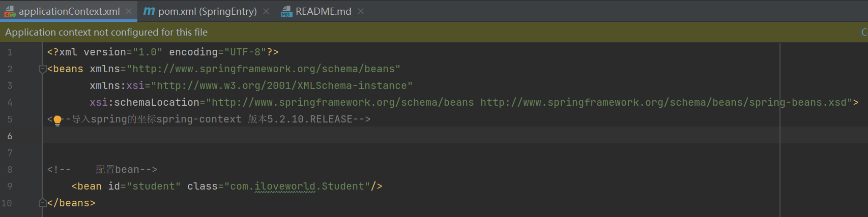The image size is (868, 217).
Task: Select the applicationContext.xml tab
Action: [x=69, y=11]
